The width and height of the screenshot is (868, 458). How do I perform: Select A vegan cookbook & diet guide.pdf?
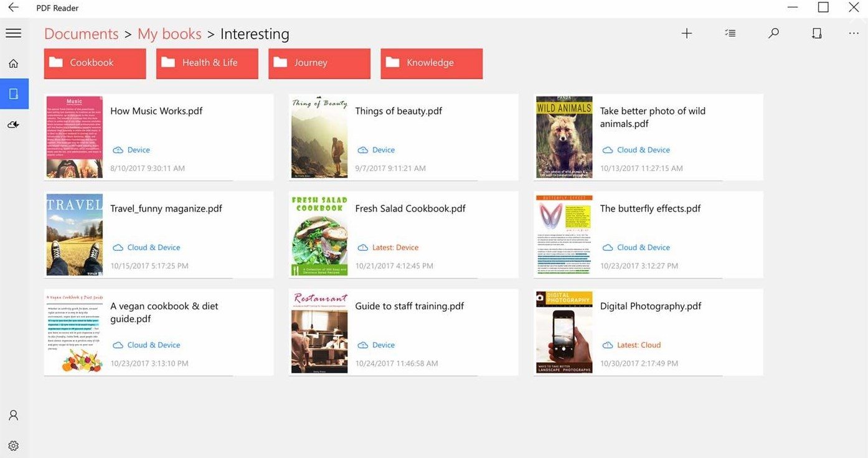(x=164, y=312)
